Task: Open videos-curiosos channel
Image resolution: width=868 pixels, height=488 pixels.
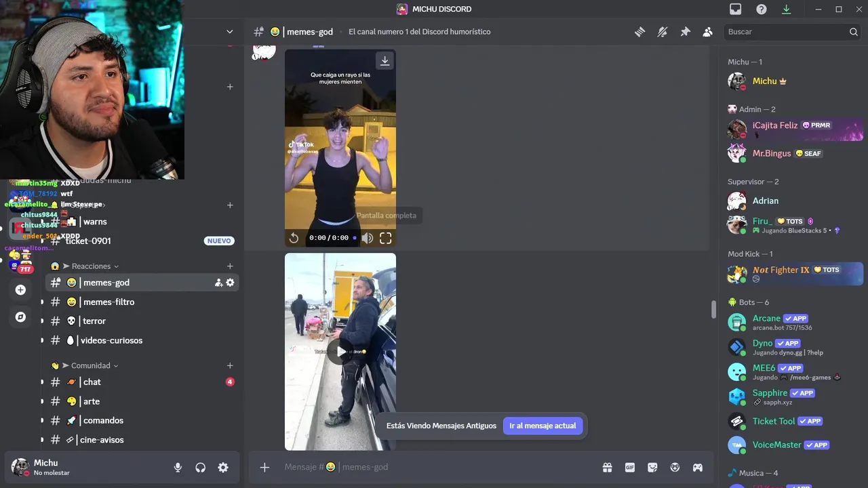Action: [x=142, y=340]
